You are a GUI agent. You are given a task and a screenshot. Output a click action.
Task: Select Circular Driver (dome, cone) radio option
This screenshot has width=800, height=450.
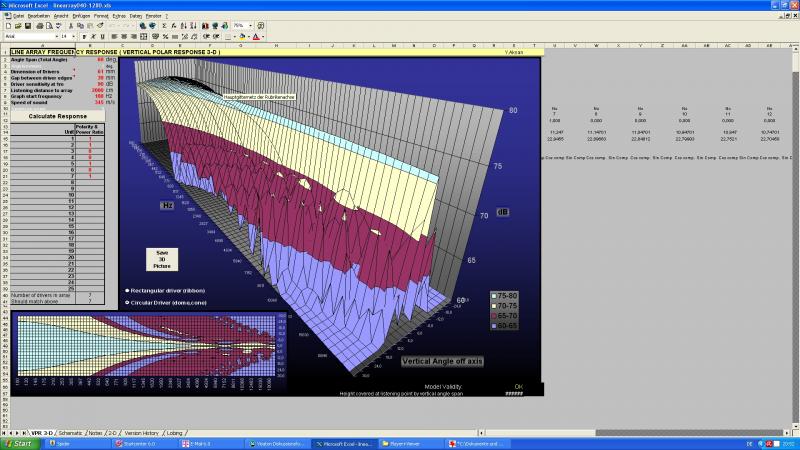coord(127,301)
